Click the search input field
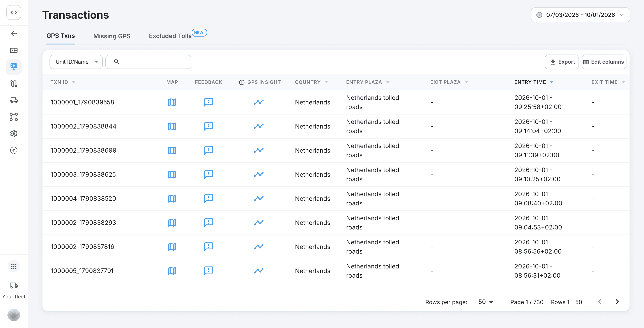 [148, 62]
